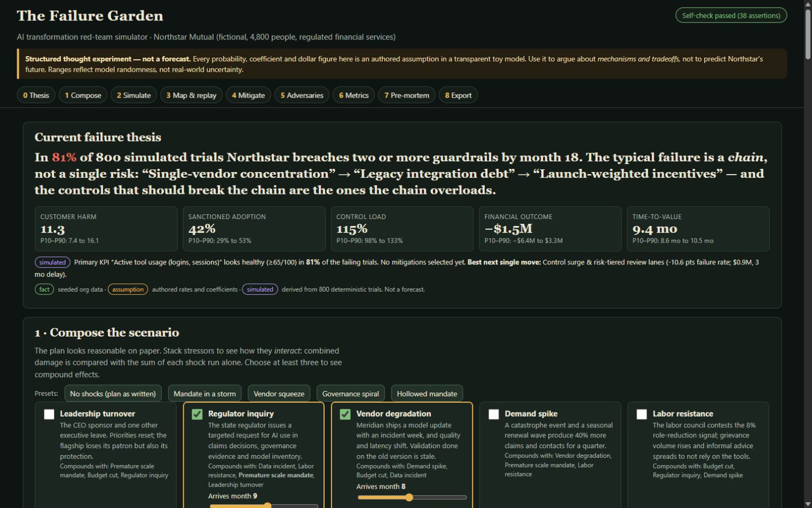Tick the Labor resistance checkbox
Viewport: 812px width, 508px height.
642,414
